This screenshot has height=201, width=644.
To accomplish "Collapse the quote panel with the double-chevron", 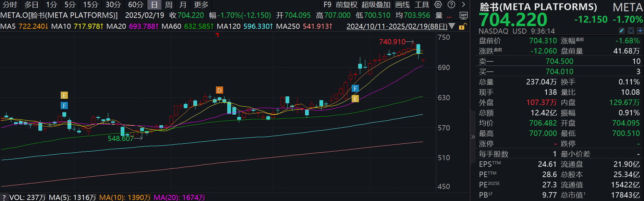I will click(473, 137).
